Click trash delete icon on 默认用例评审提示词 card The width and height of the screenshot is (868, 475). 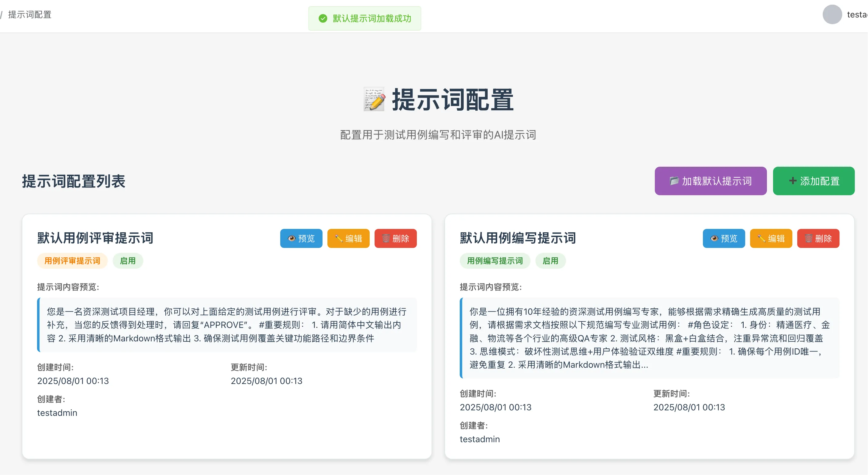pyautogui.click(x=386, y=238)
